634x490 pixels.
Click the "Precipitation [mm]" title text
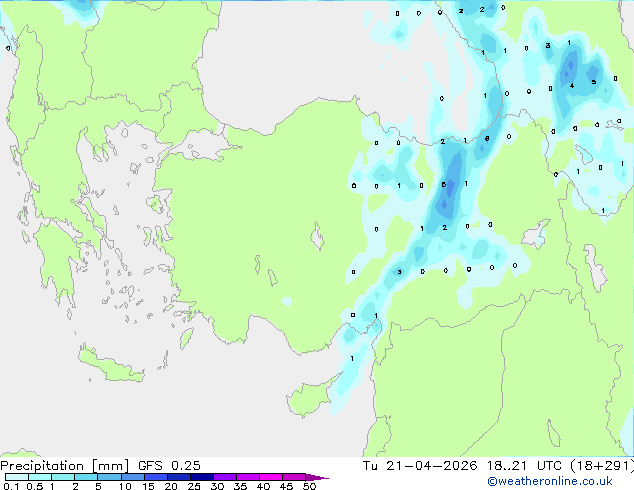click(x=64, y=466)
